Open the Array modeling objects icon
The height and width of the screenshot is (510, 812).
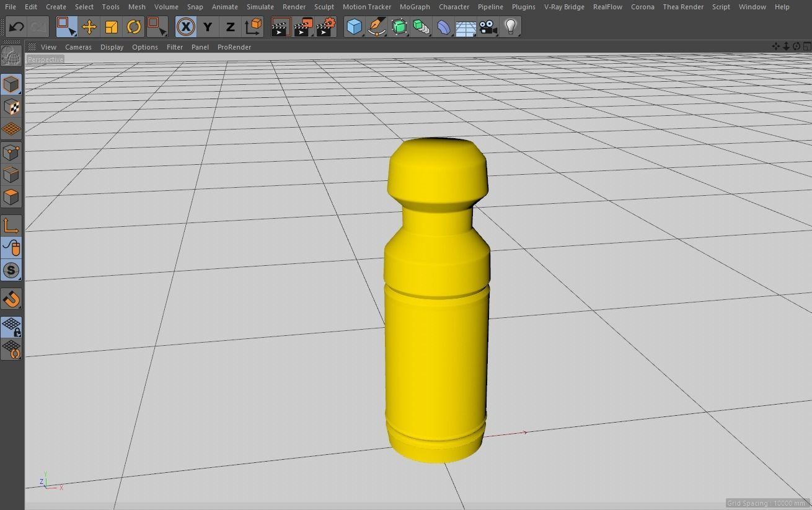click(x=421, y=27)
